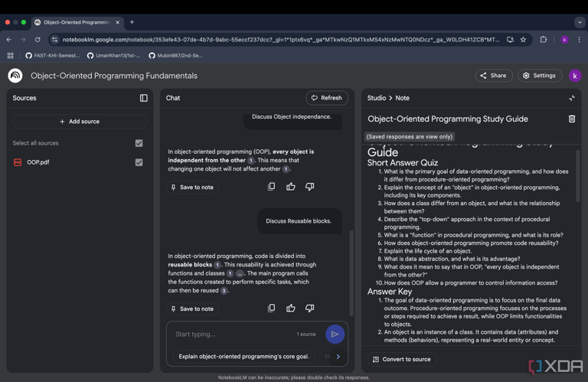Focus the Start typing chat input
Image resolution: width=588 pixels, height=382 pixels.
[230, 334]
